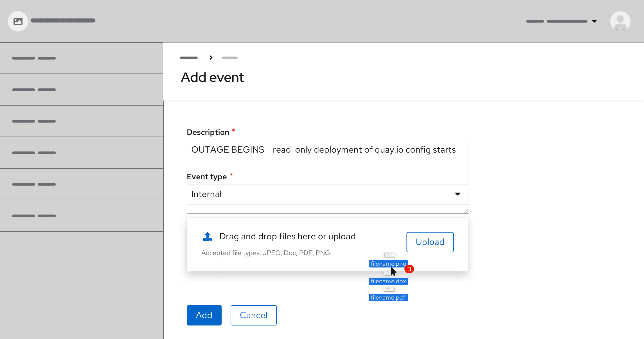Grab the textarea resize handle corner
This screenshot has height=339, width=644.
(466, 211)
